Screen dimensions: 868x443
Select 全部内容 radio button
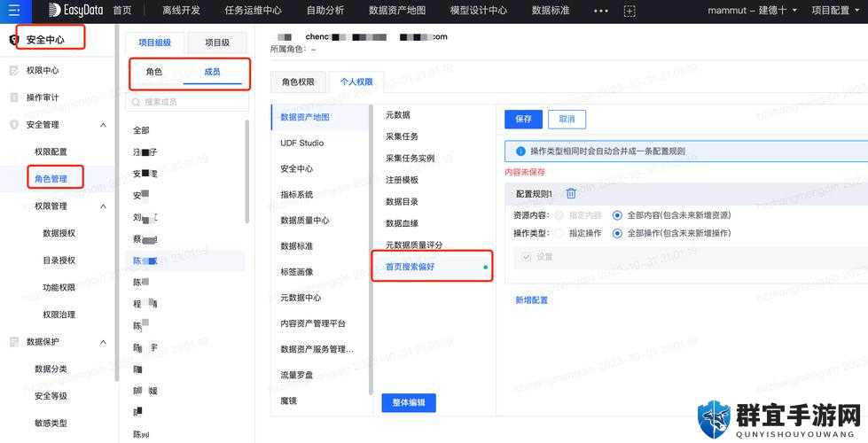point(617,215)
